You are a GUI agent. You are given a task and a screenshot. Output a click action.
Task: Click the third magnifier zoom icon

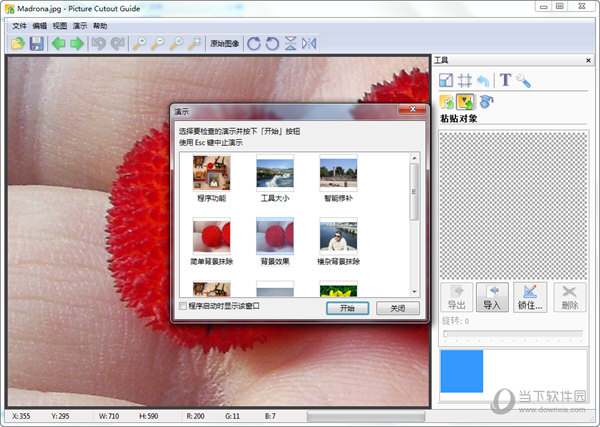click(x=176, y=44)
